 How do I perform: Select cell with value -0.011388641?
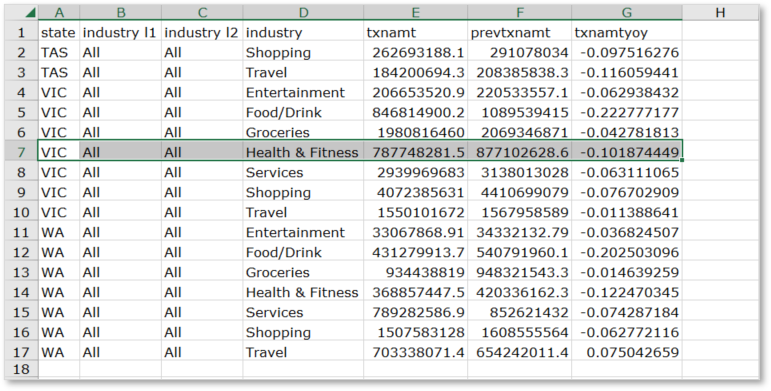pos(626,212)
